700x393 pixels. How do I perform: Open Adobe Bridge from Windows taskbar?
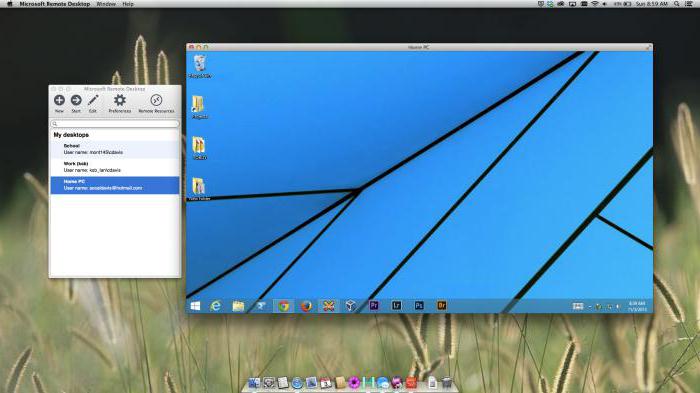pyautogui.click(x=442, y=305)
